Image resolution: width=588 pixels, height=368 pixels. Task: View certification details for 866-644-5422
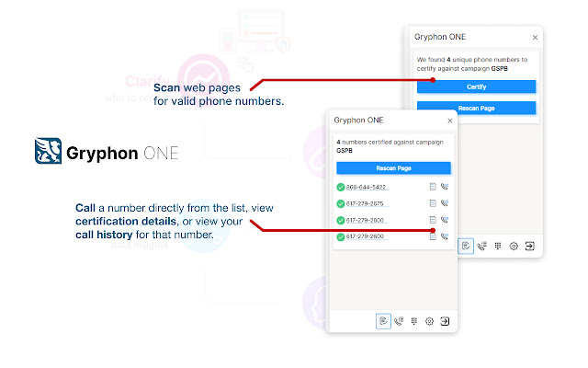click(433, 187)
